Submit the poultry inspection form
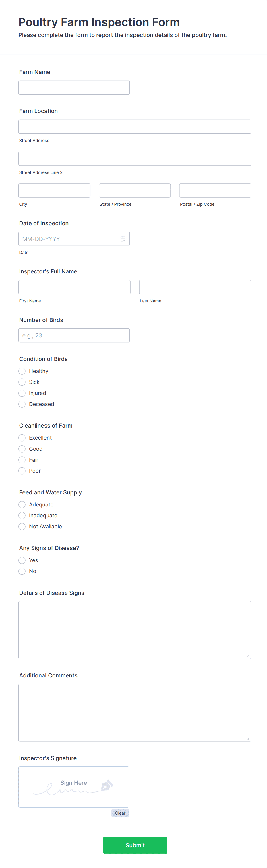Viewport: 267px width, 868px height. (135, 845)
